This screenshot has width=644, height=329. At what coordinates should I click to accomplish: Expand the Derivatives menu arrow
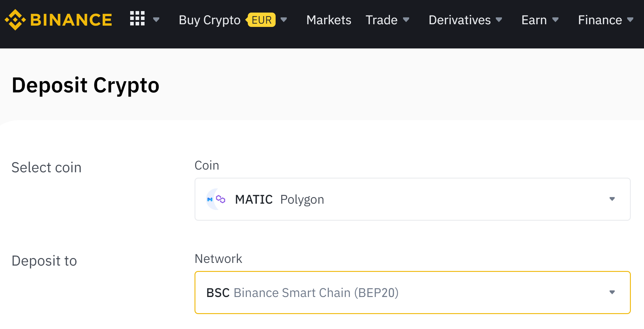pyautogui.click(x=499, y=20)
